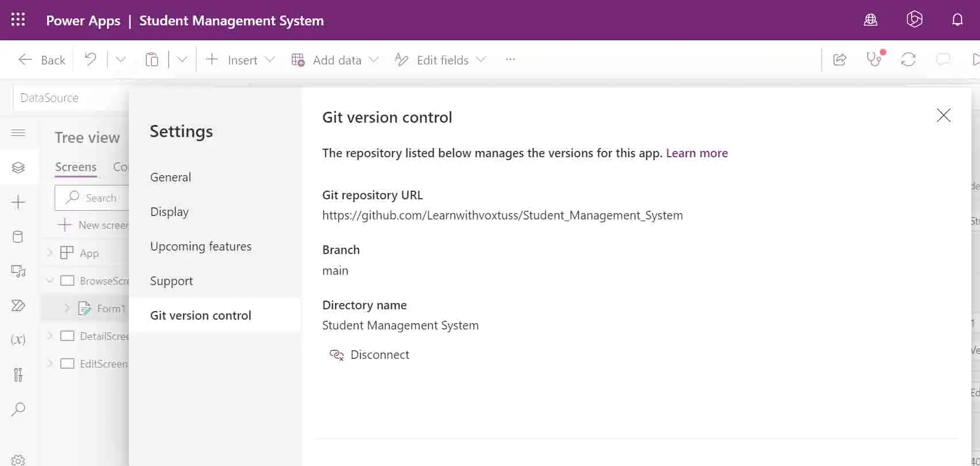Click the Share icon in toolbar

tap(840, 59)
